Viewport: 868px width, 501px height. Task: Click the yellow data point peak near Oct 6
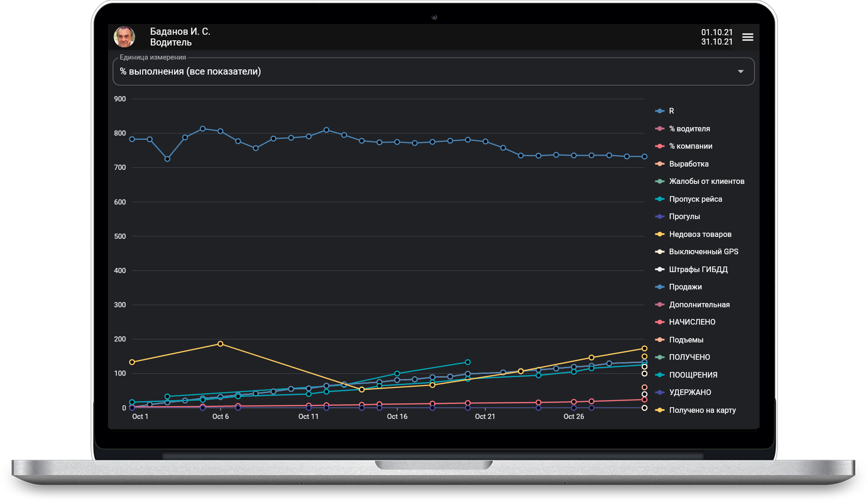[220, 344]
